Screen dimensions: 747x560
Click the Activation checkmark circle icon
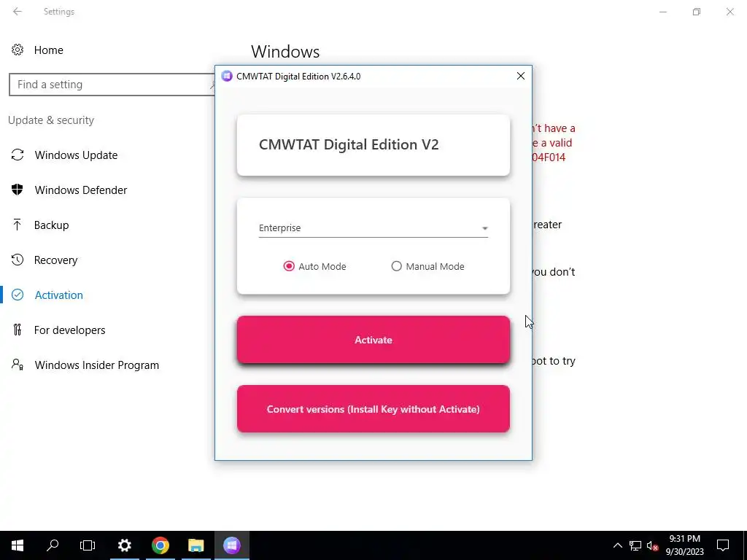[18, 295]
